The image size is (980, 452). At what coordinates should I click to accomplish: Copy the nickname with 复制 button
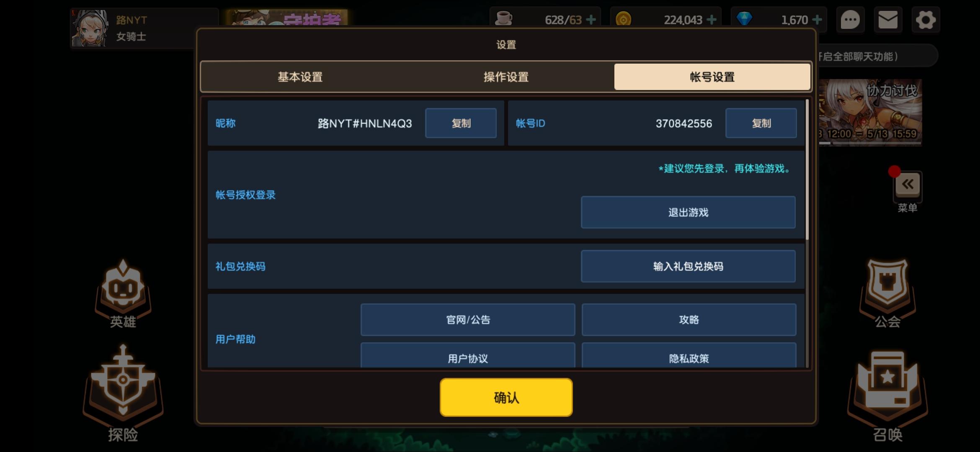[x=461, y=123]
